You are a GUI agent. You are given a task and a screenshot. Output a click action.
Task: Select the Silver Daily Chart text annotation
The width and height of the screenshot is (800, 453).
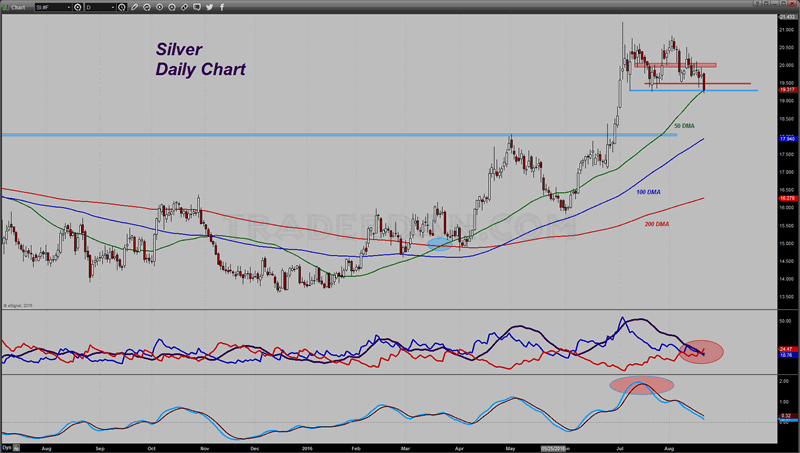pyautogui.click(x=200, y=59)
